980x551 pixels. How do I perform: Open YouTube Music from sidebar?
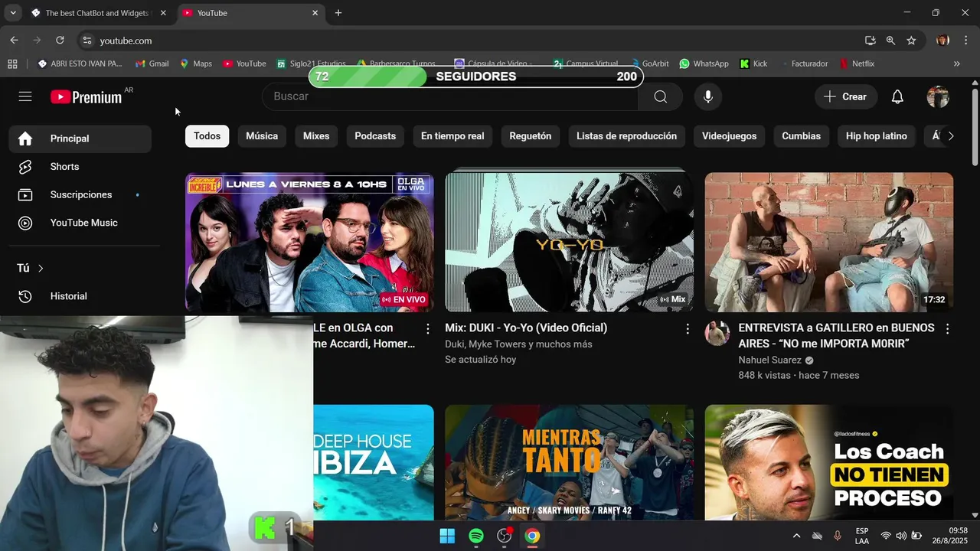click(80, 223)
